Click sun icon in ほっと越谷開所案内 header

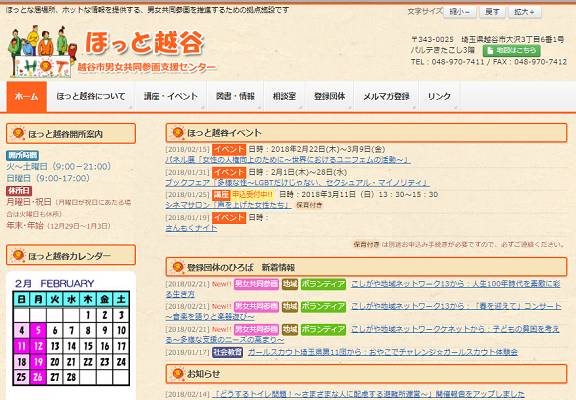18,133
